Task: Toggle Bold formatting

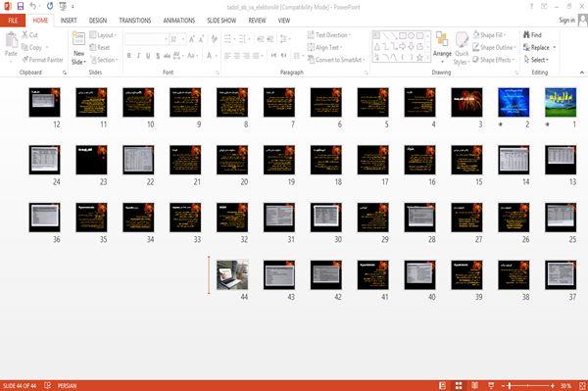Action: 129,56
